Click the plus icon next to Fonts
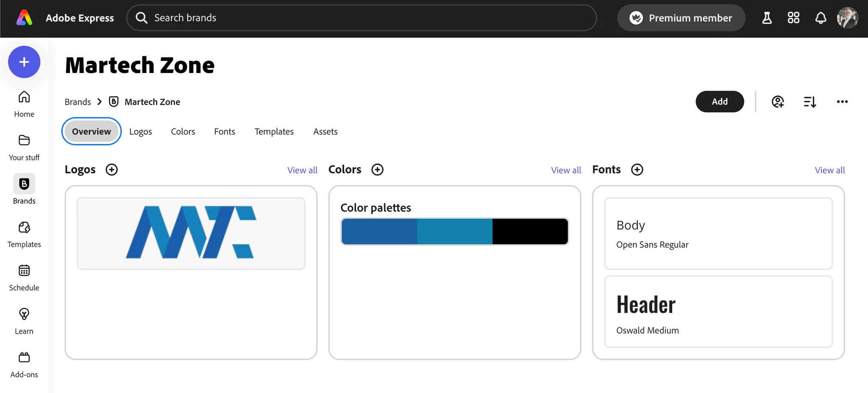Image resolution: width=868 pixels, height=393 pixels. (637, 170)
